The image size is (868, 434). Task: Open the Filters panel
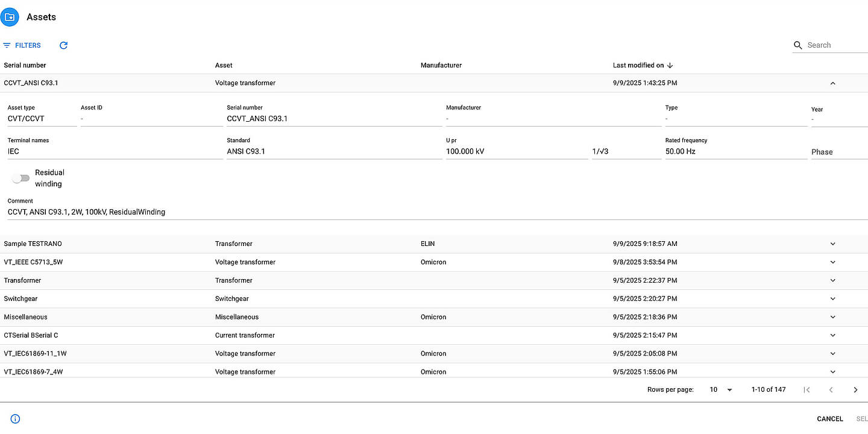pyautogui.click(x=22, y=45)
